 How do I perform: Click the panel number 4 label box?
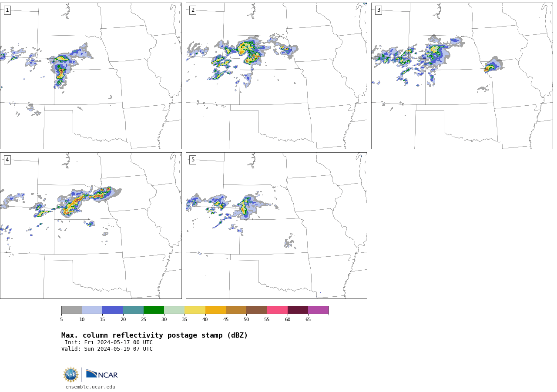click(7, 160)
